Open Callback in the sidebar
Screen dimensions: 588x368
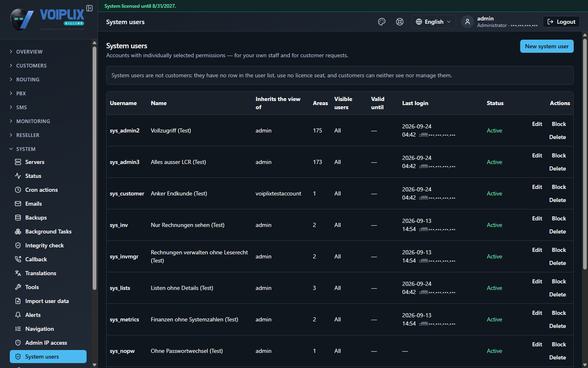pyautogui.click(x=48, y=259)
